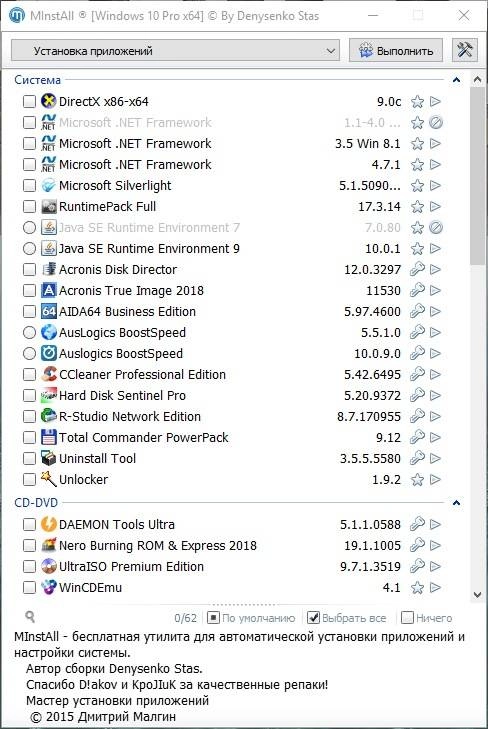Click the Выполнить button
Image resolution: width=488 pixels, height=729 pixels.
point(396,50)
